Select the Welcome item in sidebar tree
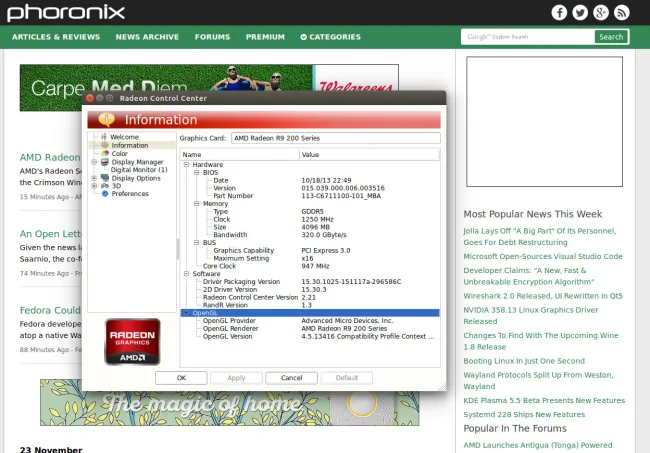650x453 pixels. click(x=124, y=137)
